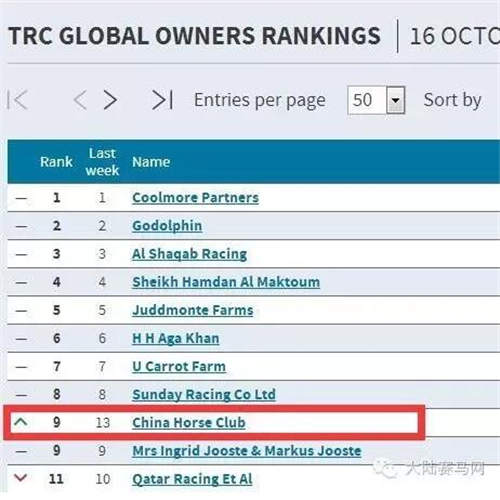The image size is (500, 500).
Task: Go to the next page arrow
Action: (x=110, y=100)
